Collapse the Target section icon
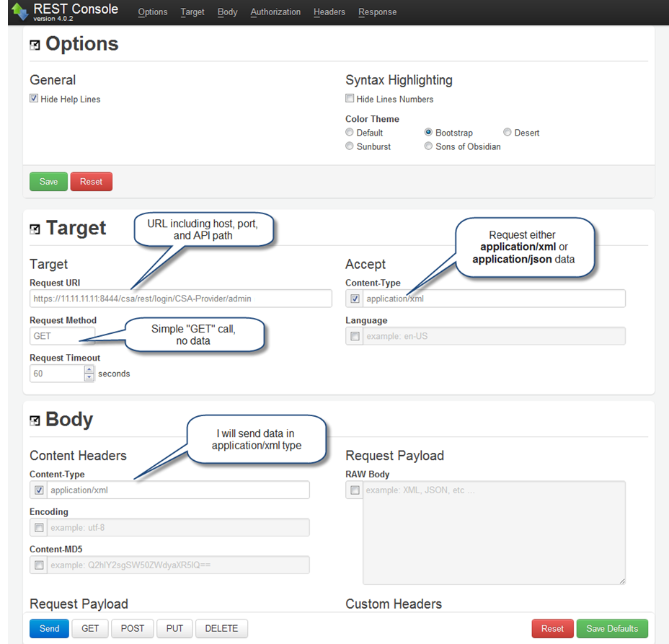 coord(35,229)
